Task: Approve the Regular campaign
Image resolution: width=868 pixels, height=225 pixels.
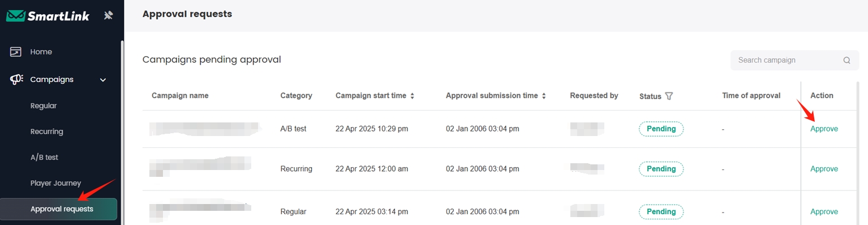Action: pyautogui.click(x=824, y=211)
